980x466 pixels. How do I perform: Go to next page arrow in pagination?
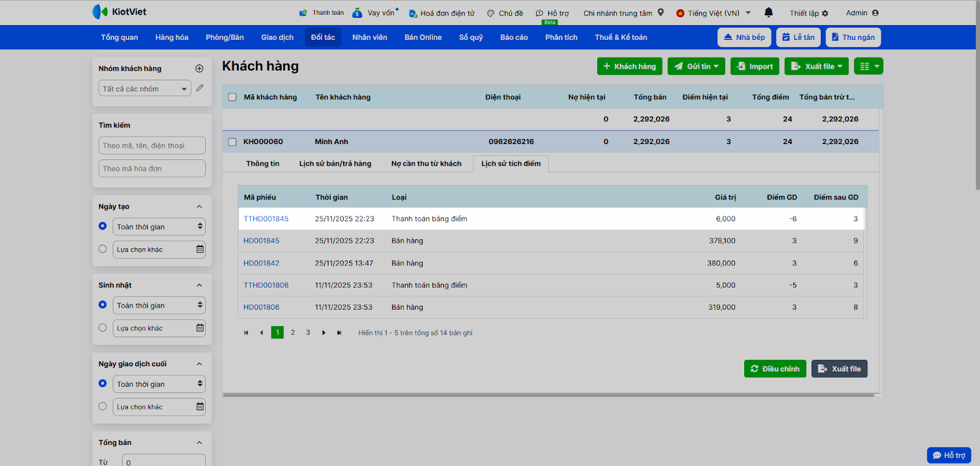[324, 333]
